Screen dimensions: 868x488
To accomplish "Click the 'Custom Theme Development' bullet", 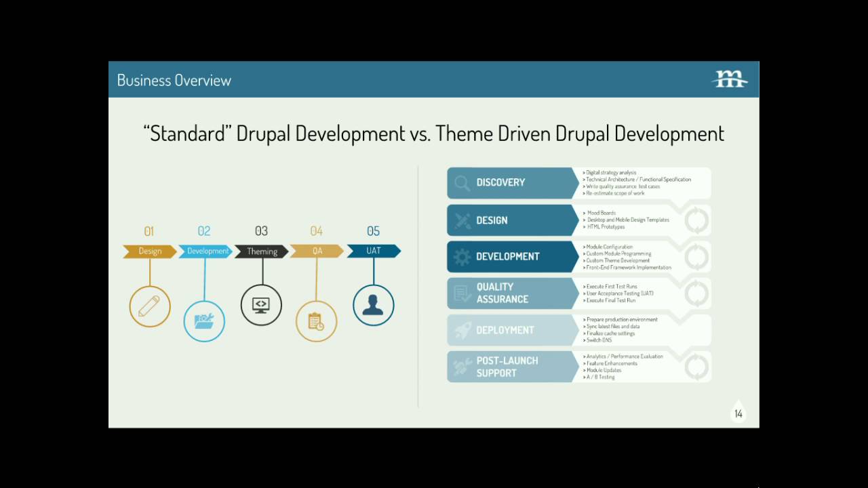I will point(617,260).
